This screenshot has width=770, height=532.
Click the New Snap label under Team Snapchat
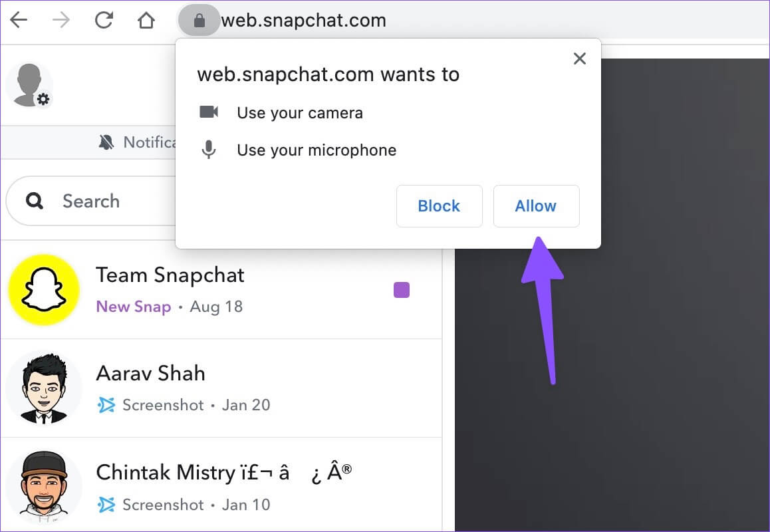134,307
